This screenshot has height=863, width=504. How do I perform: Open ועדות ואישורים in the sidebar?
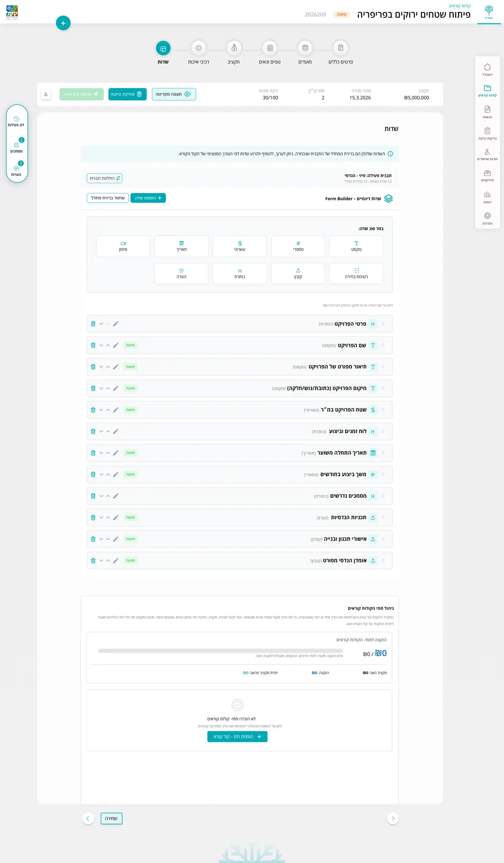tap(487, 154)
